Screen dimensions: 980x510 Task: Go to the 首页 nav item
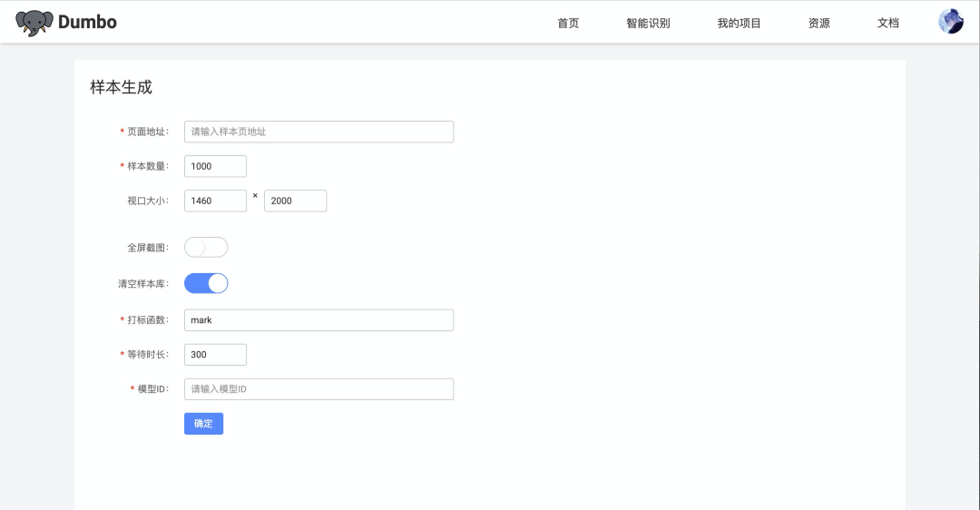[x=568, y=24]
